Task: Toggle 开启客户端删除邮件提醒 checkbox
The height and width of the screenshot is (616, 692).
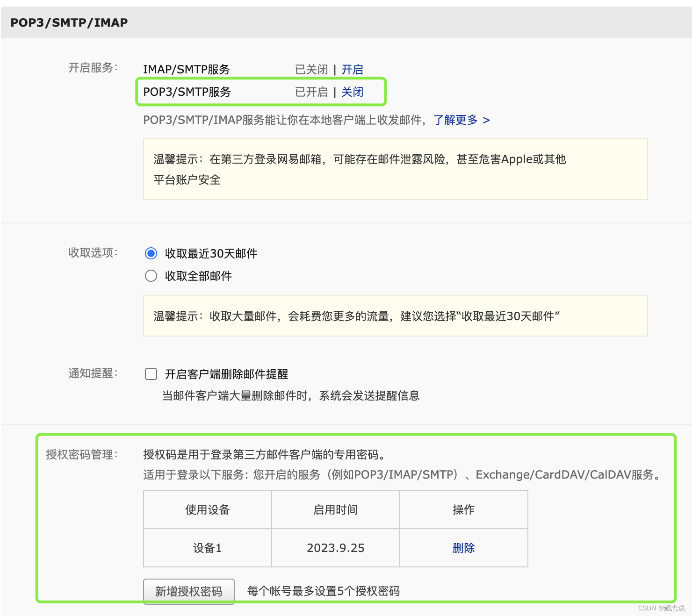Action: coord(151,374)
